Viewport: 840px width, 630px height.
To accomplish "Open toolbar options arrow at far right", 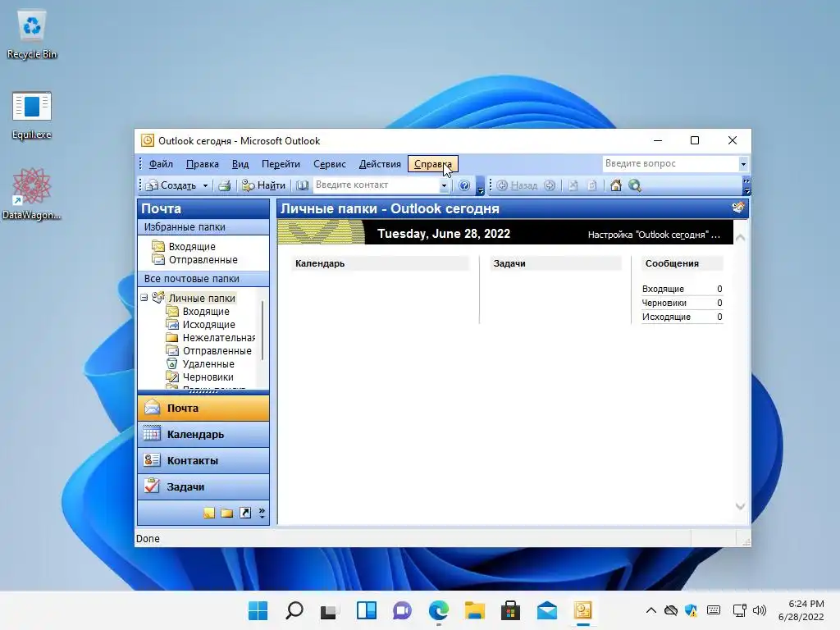I will tap(746, 186).
